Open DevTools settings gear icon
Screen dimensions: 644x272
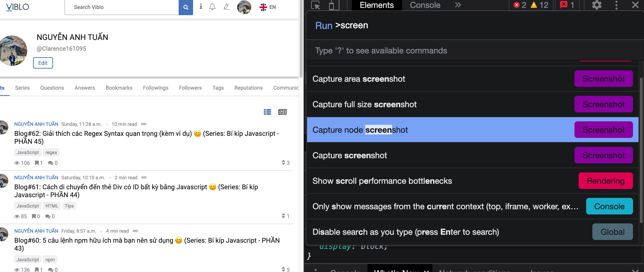[597, 5]
